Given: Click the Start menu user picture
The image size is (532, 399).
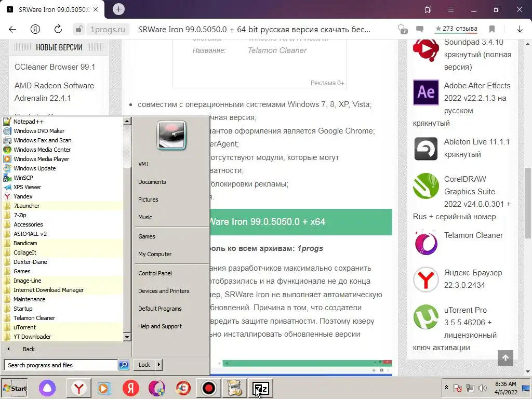Looking at the screenshot, I should click(x=171, y=135).
